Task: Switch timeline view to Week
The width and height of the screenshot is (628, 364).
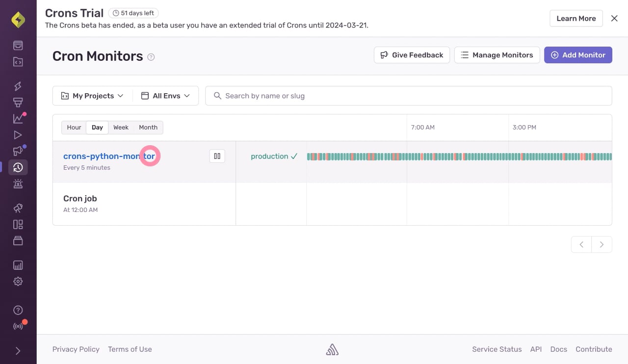Action: [x=121, y=128]
